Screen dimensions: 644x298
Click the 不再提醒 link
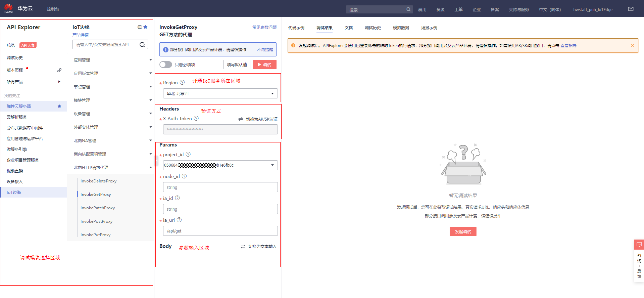(x=265, y=49)
